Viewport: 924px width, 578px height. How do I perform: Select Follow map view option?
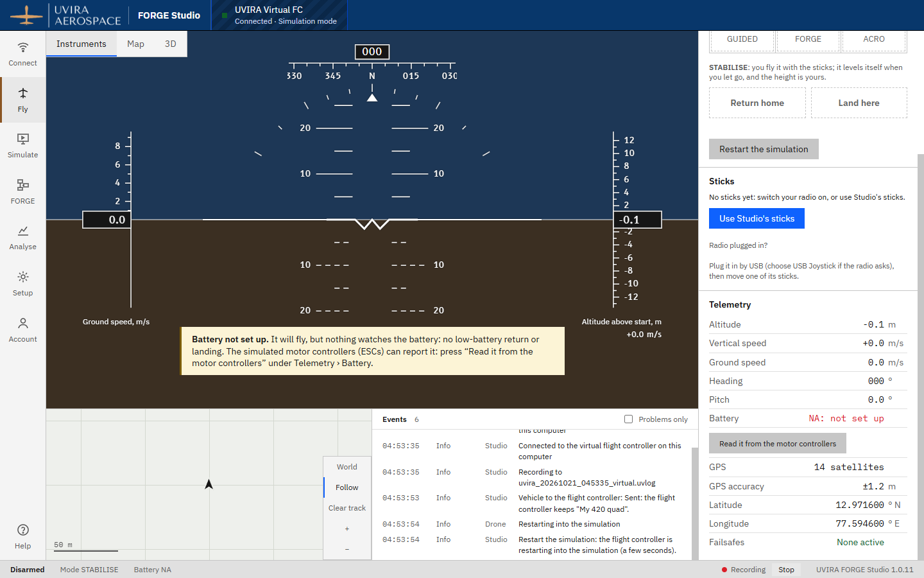tap(347, 487)
